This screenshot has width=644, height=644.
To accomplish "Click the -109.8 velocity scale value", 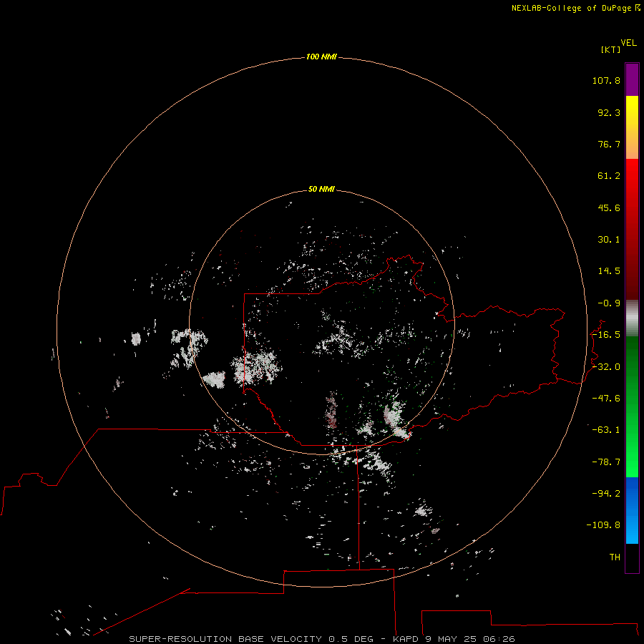I will [603, 525].
